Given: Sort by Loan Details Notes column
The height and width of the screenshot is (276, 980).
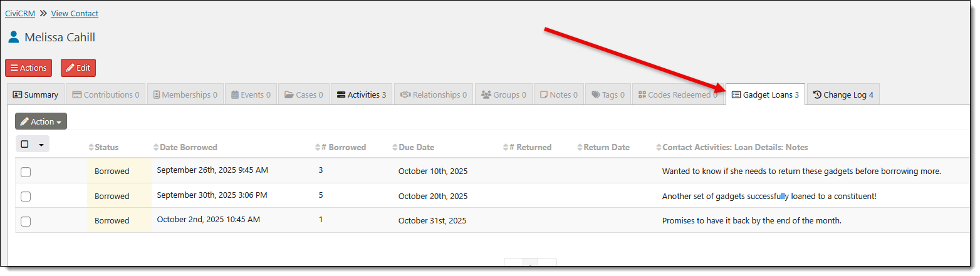Looking at the screenshot, I should coord(659,148).
